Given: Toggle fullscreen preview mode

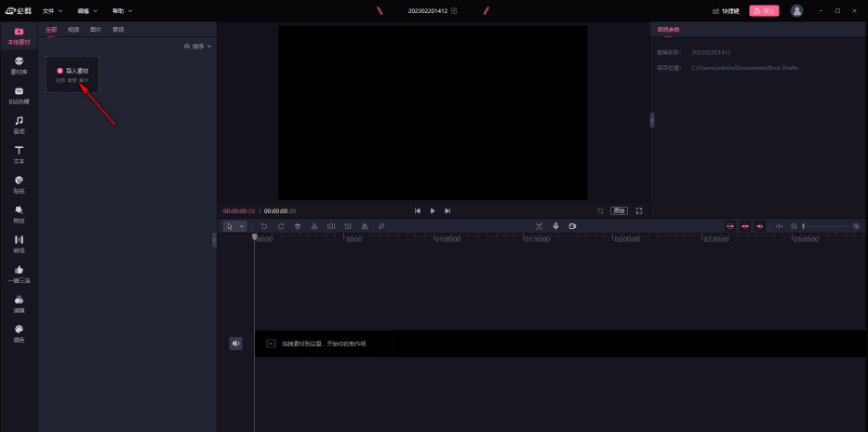Looking at the screenshot, I should [639, 211].
